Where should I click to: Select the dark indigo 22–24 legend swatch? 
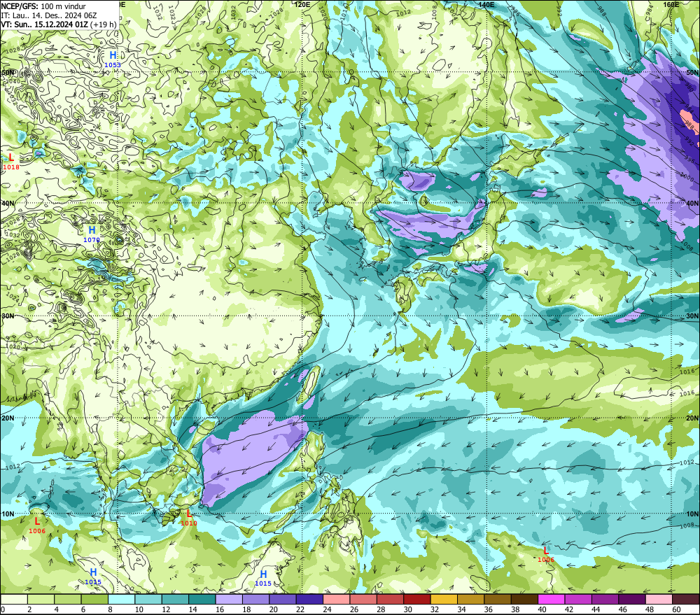310,599
